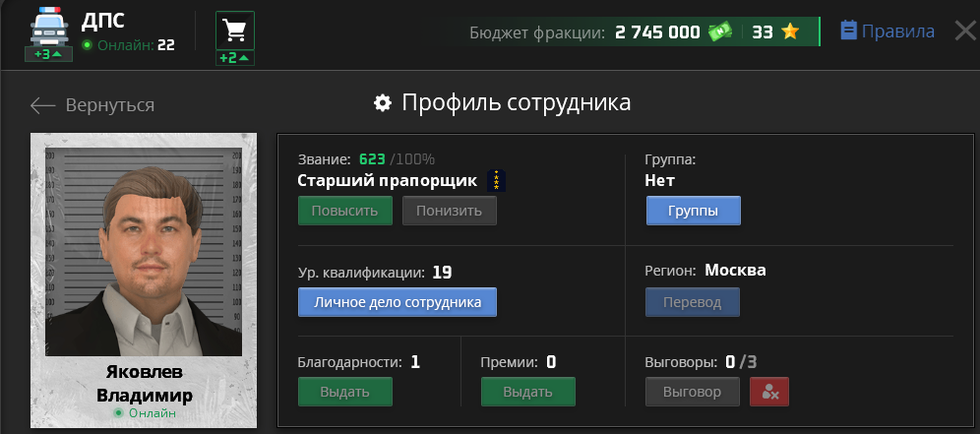Open the faction shop cart icon
The image size is (980, 434).
234,31
